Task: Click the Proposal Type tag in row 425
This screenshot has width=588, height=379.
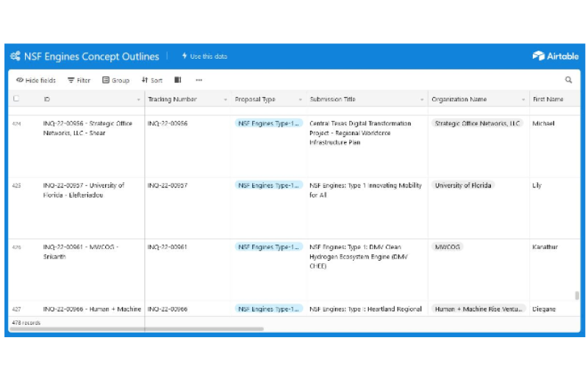Action: click(x=268, y=185)
